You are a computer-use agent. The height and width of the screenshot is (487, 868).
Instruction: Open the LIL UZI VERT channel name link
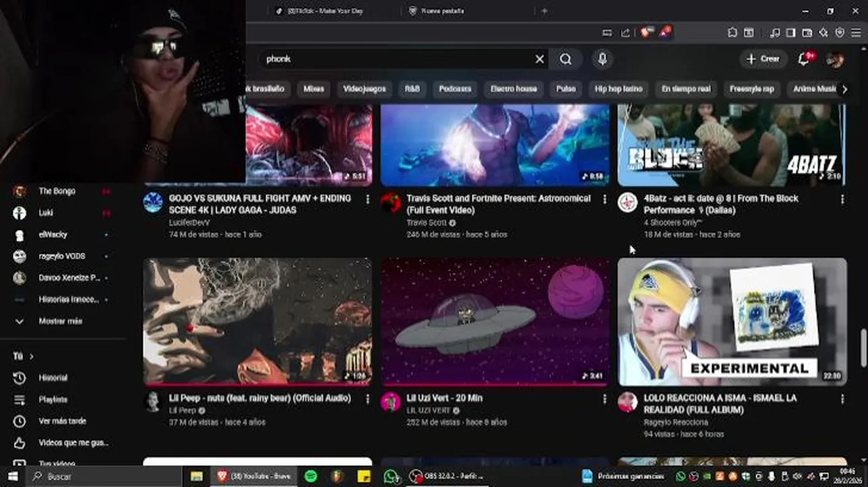coord(429,411)
